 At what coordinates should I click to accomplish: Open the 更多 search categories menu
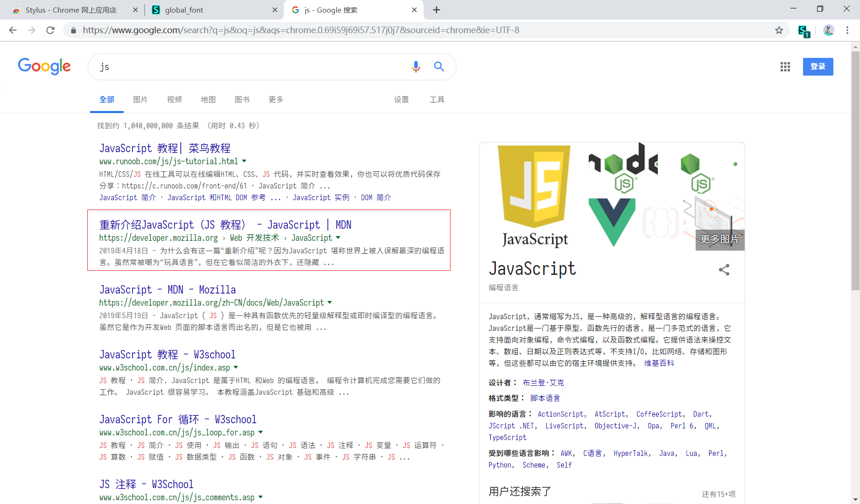(276, 99)
